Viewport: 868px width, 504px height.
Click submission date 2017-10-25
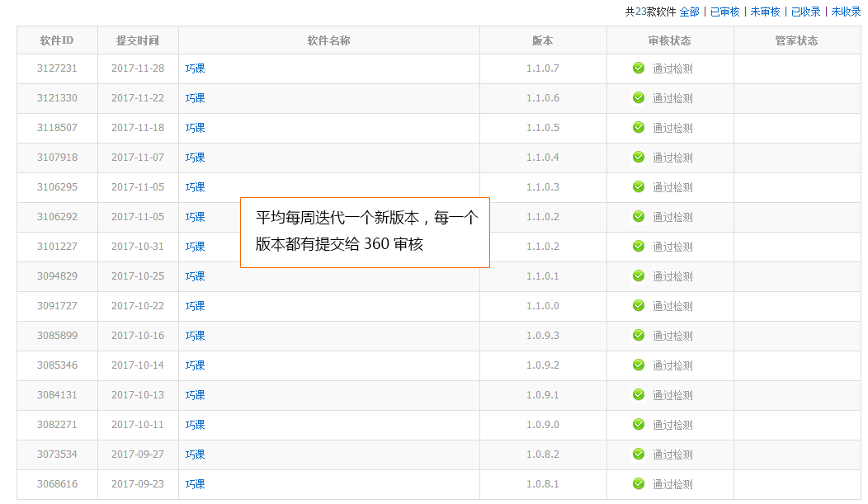coord(138,276)
